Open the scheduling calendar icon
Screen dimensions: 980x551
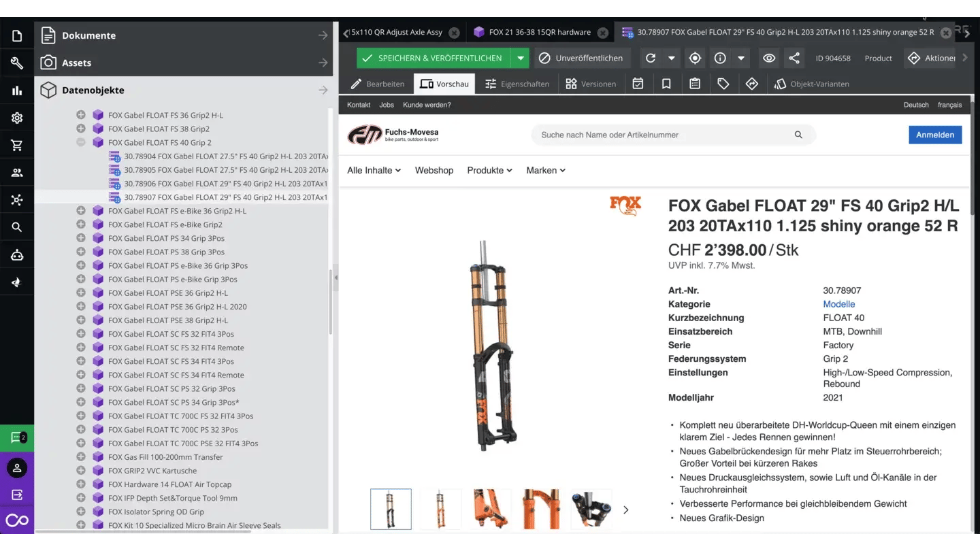click(638, 83)
